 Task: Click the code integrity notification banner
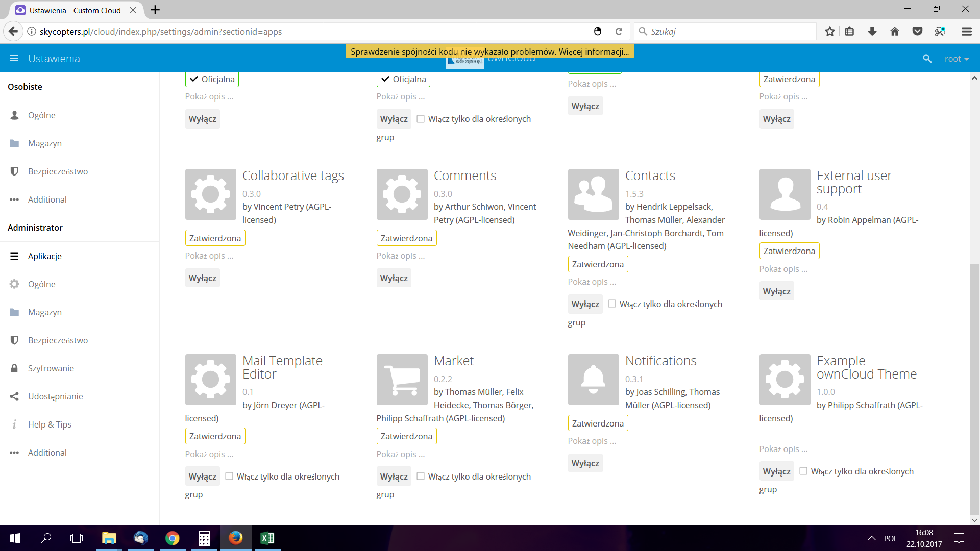[x=490, y=52]
